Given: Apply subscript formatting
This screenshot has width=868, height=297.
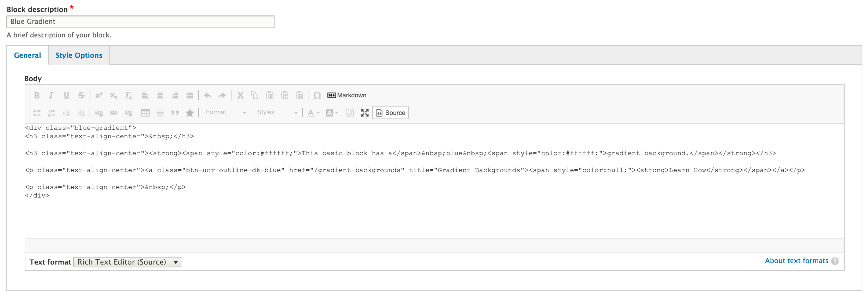Looking at the screenshot, I should tap(114, 95).
